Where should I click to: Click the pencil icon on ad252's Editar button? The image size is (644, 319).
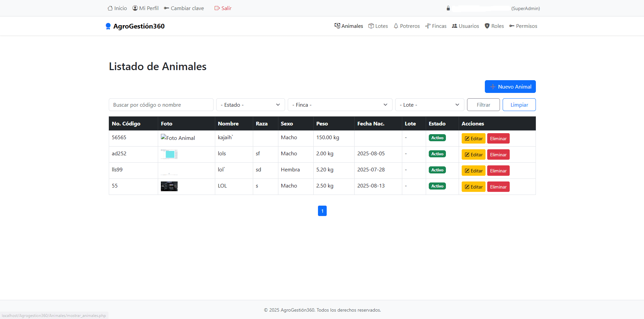coord(466,155)
